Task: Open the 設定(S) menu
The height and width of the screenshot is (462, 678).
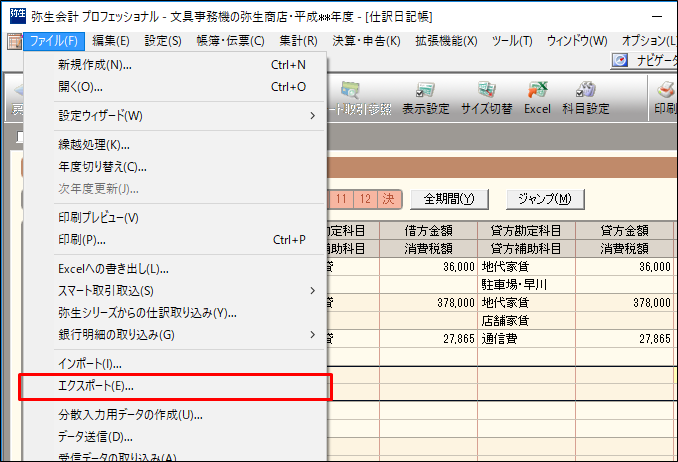Action: pyautogui.click(x=163, y=41)
